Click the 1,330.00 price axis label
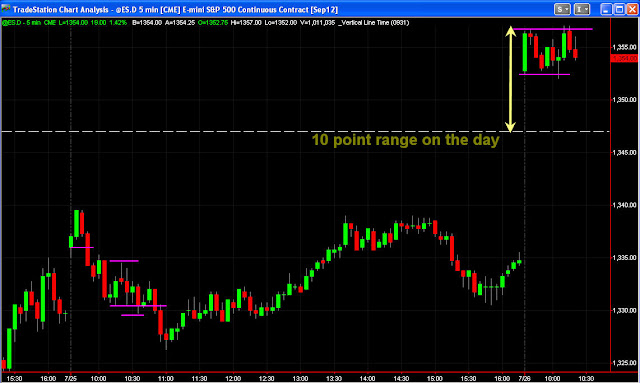 [x=624, y=310]
